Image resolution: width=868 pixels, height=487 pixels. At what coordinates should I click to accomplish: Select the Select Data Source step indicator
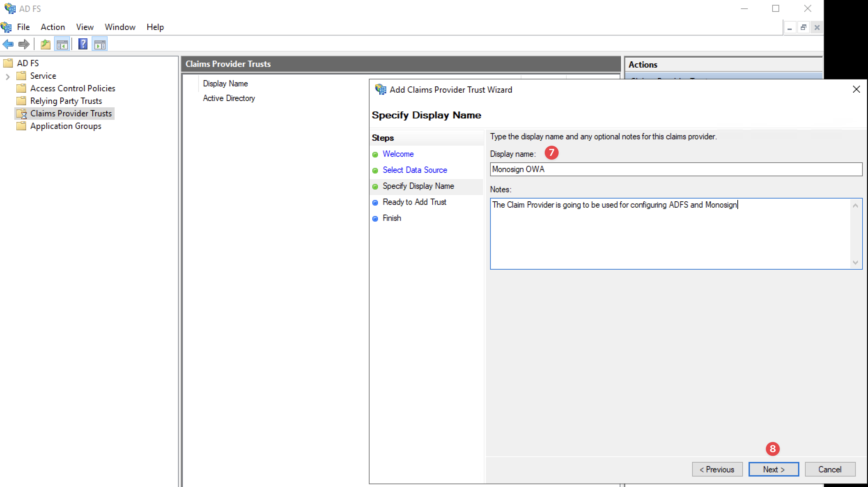[x=375, y=170]
